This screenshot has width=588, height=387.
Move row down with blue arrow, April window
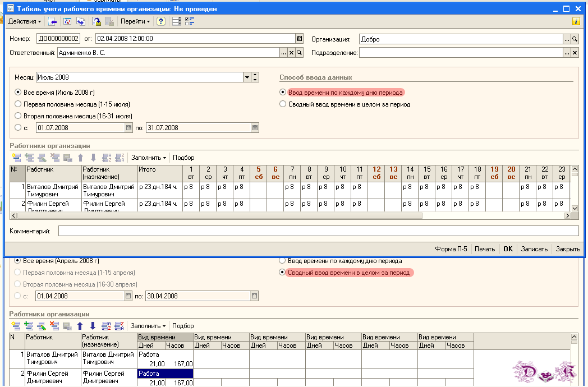coord(93,326)
